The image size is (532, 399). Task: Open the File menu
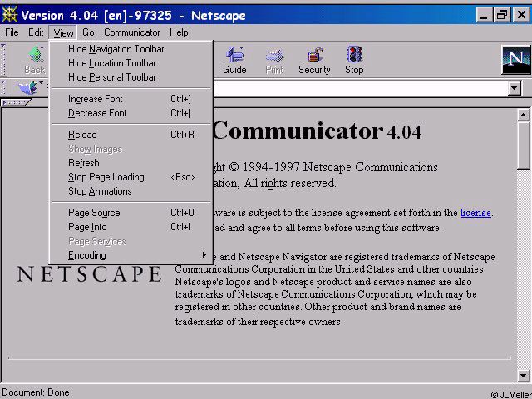click(x=12, y=32)
